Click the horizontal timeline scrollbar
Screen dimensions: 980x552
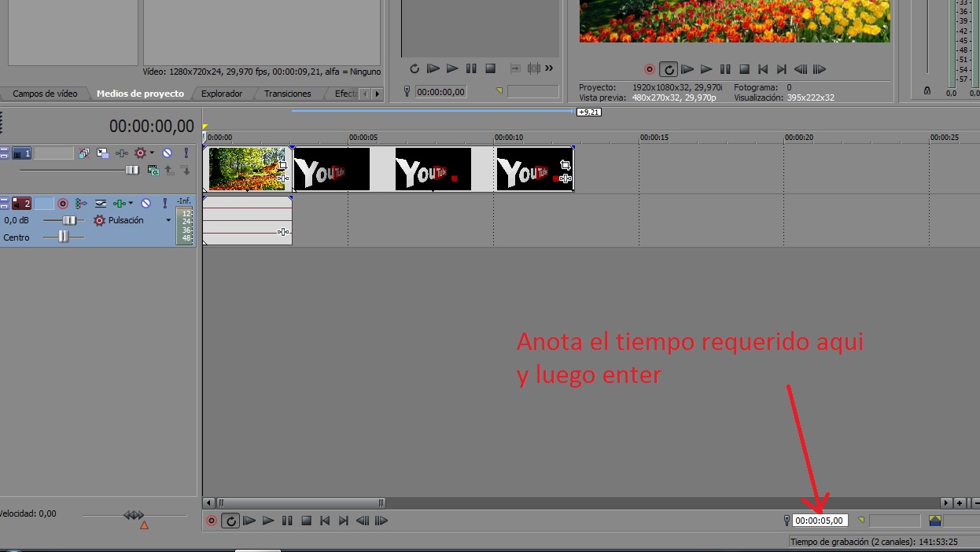click(x=302, y=502)
